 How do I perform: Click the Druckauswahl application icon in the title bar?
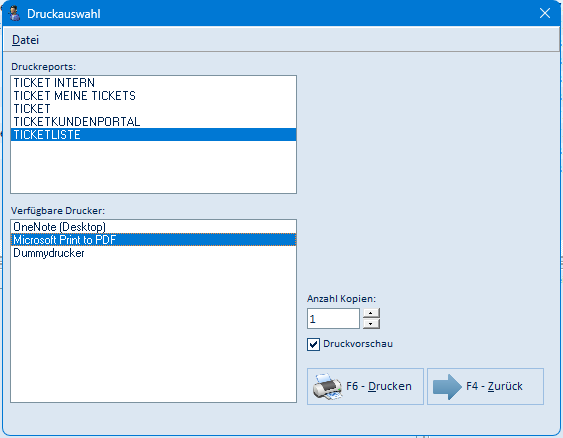pos(14,13)
